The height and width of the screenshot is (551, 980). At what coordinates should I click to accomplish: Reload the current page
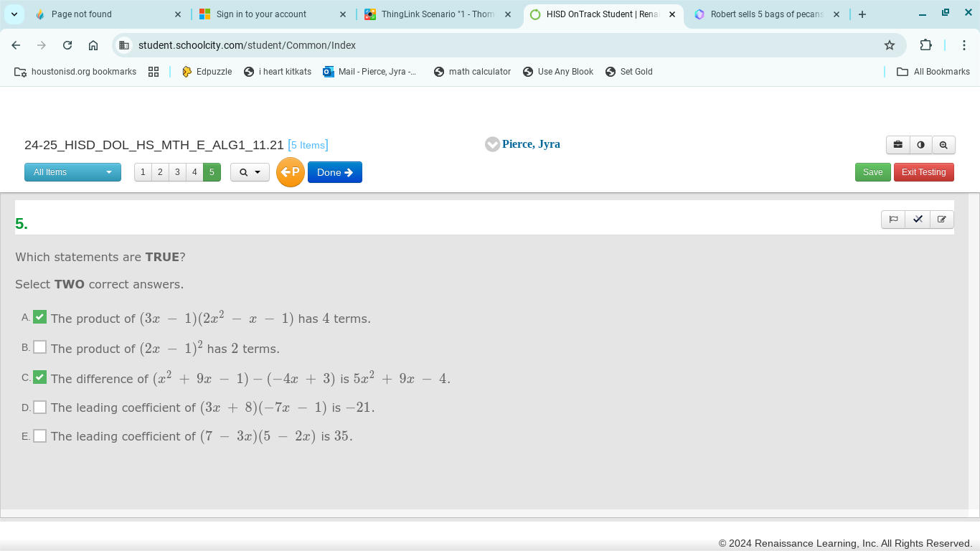[67, 45]
